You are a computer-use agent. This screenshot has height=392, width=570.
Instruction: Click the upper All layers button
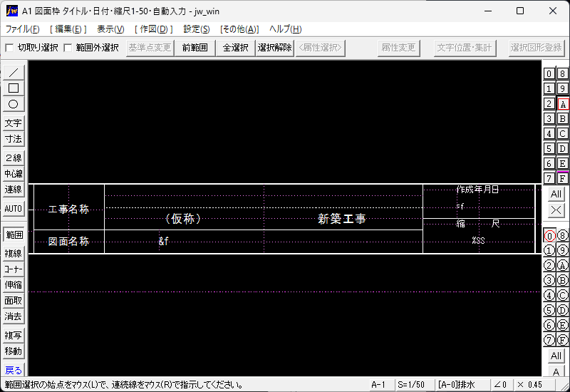pyautogui.click(x=556, y=194)
